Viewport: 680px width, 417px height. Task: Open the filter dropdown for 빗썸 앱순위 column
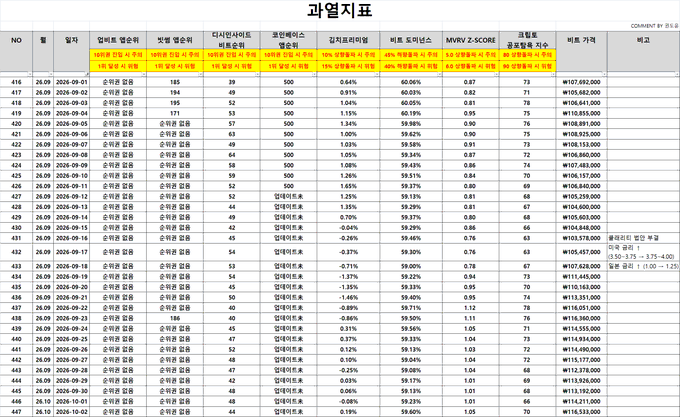201,75
